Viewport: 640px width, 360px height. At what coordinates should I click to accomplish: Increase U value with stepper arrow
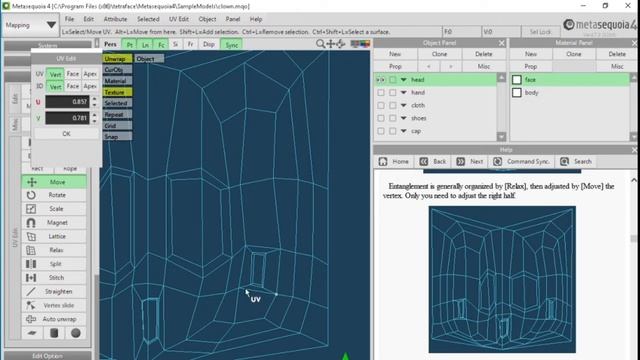94,98
